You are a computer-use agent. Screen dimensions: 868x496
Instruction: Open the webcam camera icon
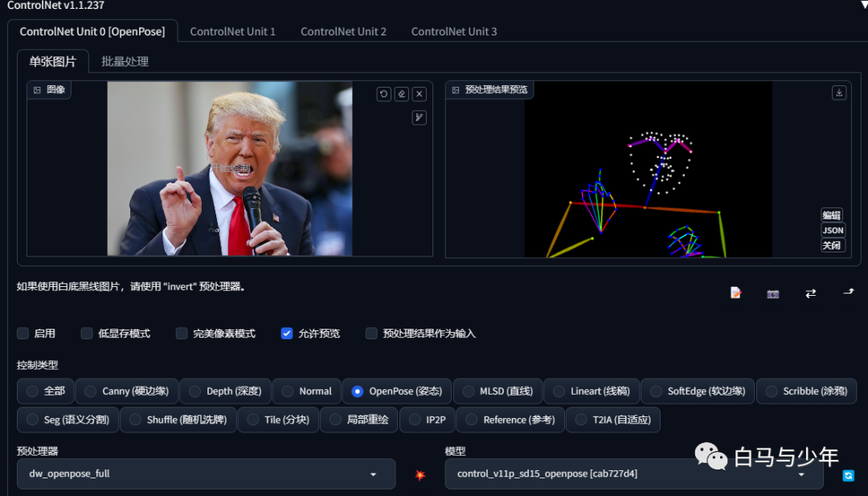[773, 293]
